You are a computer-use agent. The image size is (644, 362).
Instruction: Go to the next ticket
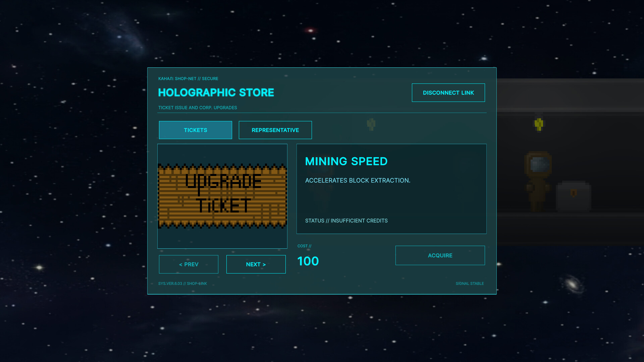click(256, 264)
